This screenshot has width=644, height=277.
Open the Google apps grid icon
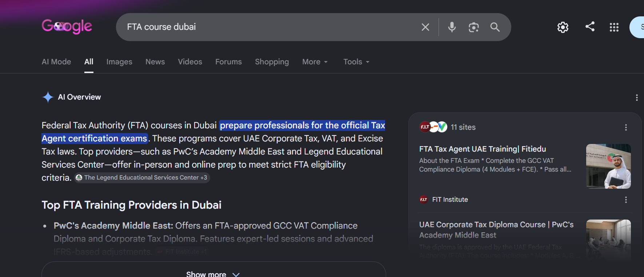point(614,27)
